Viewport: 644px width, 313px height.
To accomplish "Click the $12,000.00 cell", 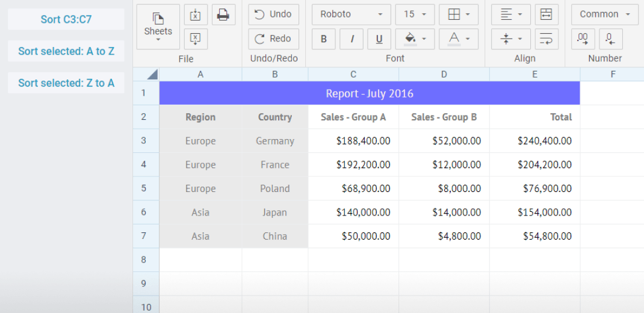I will 444,165.
